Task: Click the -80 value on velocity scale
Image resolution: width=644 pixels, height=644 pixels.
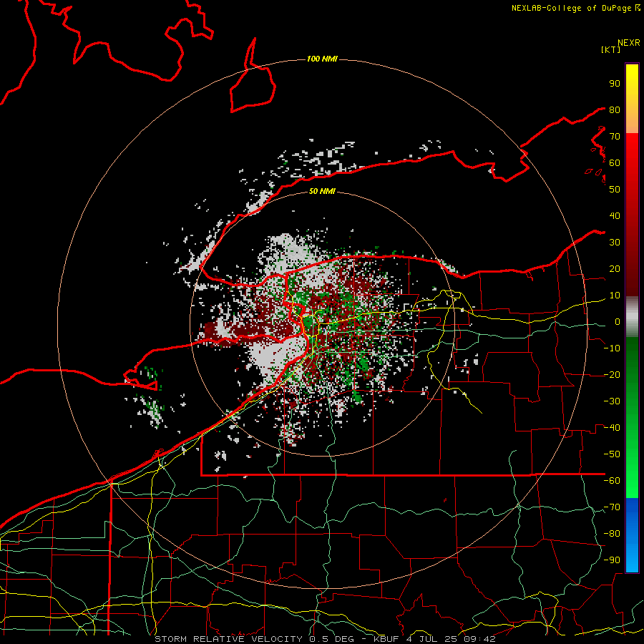Action: [612, 534]
